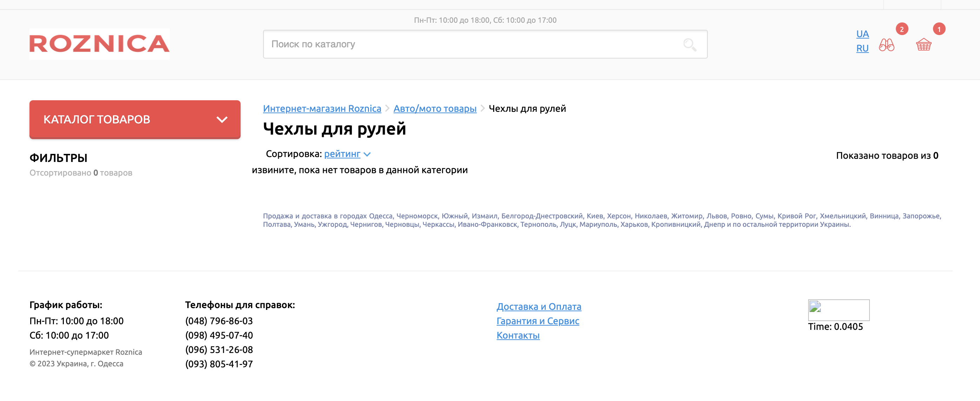Image resolution: width=980 pixels, height=401 pixels.
Task: Click the ROZNICA logo
Action: click(99, 44)
